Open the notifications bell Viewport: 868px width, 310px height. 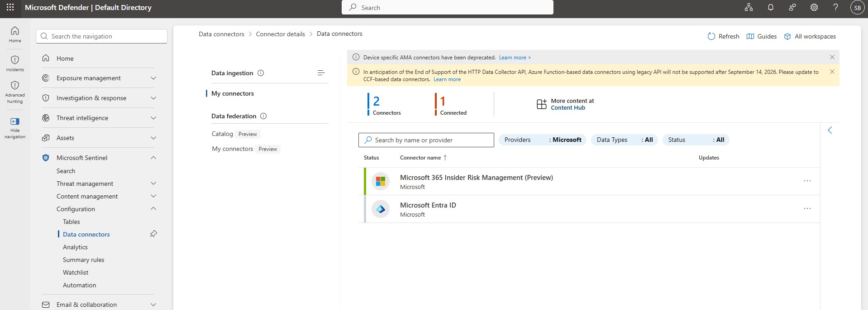pos(770,7)
